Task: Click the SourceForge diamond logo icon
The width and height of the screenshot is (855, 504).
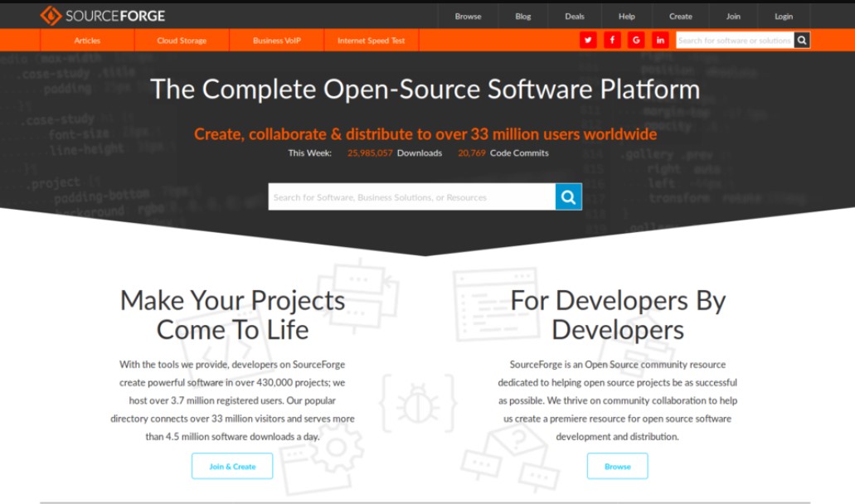Action: [51, 16]
